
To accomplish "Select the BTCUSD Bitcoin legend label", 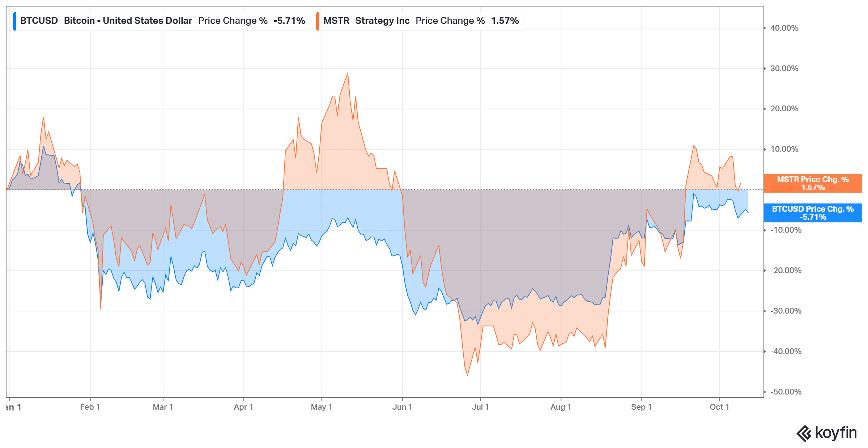I will tap(106, 21).
